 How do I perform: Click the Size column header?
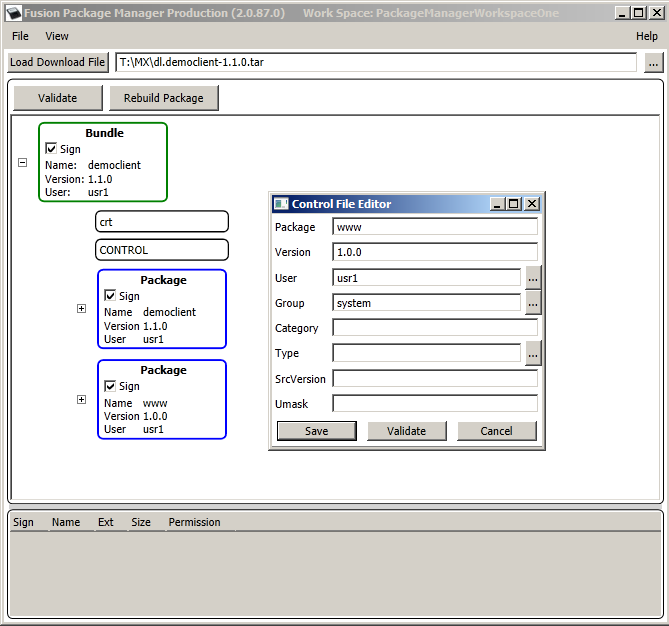141,522
